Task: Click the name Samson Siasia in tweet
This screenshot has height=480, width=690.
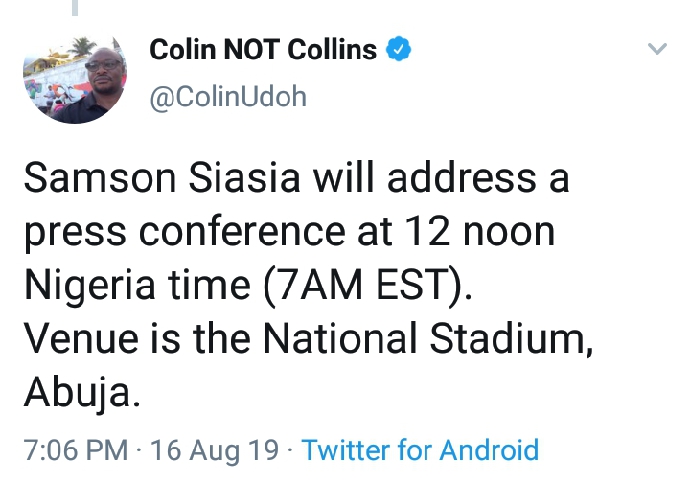Action: [162, 178]
